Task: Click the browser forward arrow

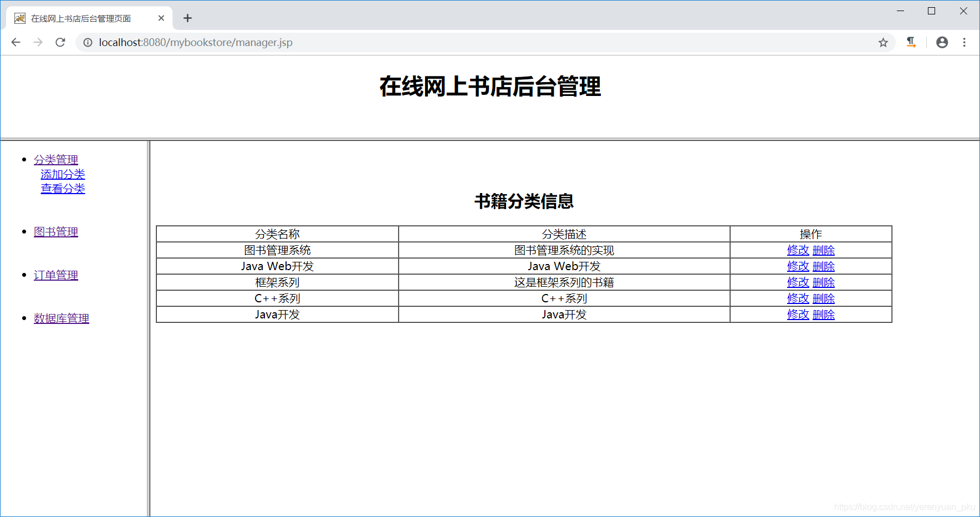Action: click(38, 42)
